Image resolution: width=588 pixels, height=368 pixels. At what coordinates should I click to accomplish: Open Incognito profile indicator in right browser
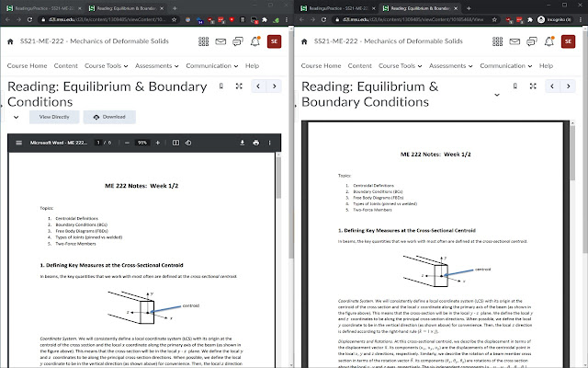pyautogui.click(x=554, y=19)
